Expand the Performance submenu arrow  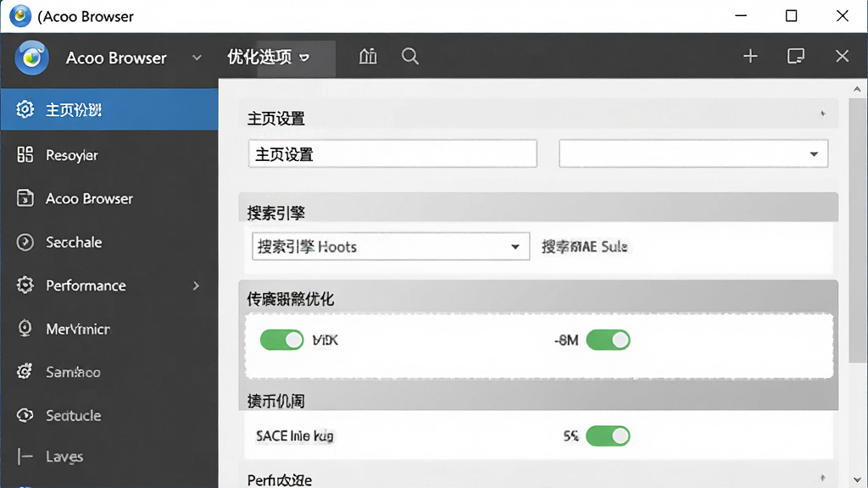tap(196, 286)
